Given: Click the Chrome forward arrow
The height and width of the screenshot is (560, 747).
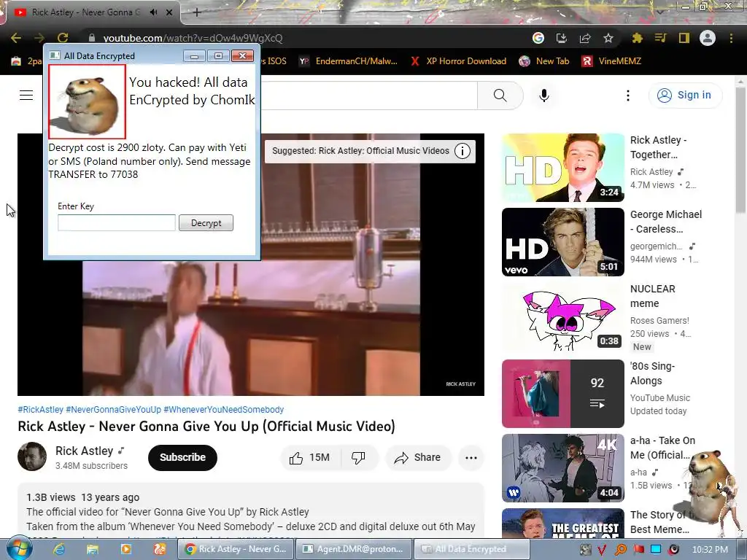Looking at the screenshot, I should coord(39,38).
